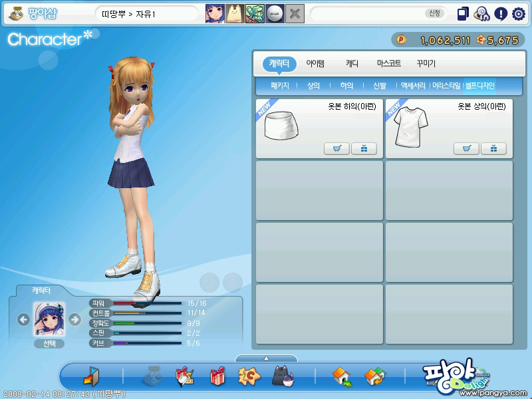Viewport: 532px width, 399px height.
Task: Select the cat caddie slot in top bar
Action: point(235,13)
